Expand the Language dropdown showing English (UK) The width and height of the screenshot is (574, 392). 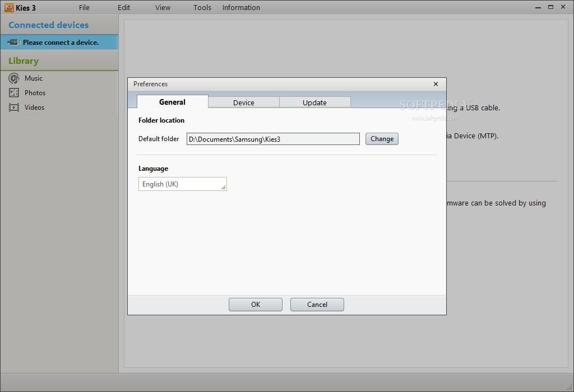pos(183,184)
